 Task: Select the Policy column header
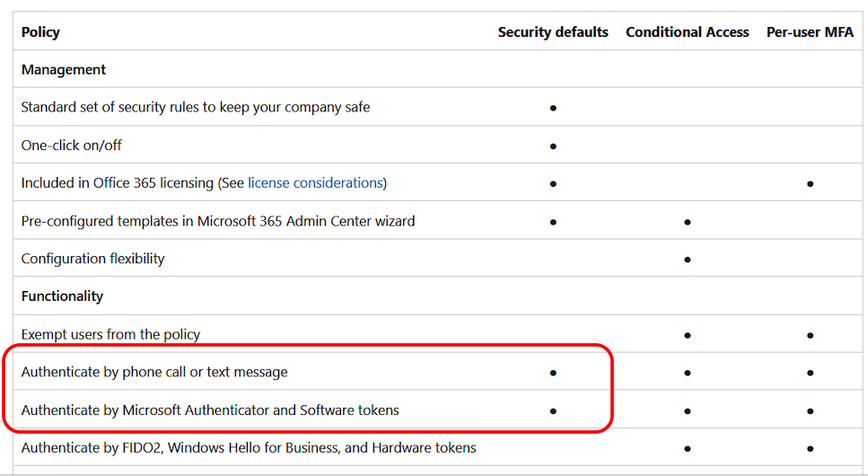click(40, 32)
